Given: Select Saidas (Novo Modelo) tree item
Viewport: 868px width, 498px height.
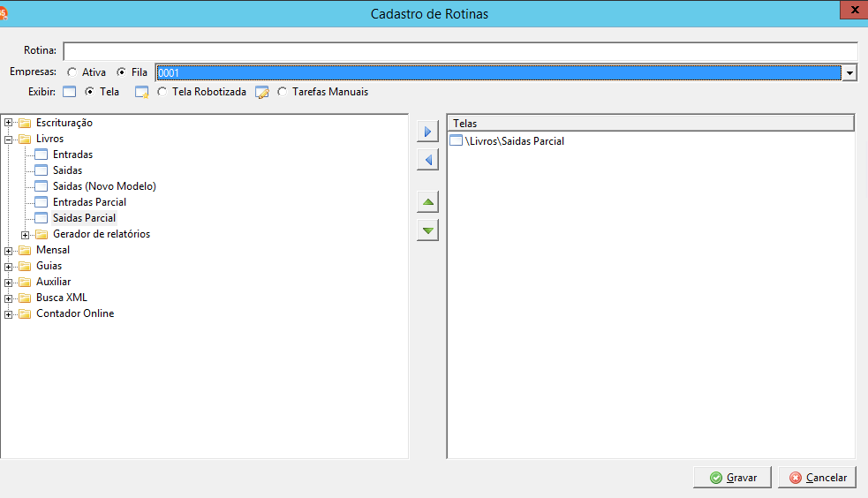Looking at the screenshot, I should pyautogui.click(x=104, y=186).
